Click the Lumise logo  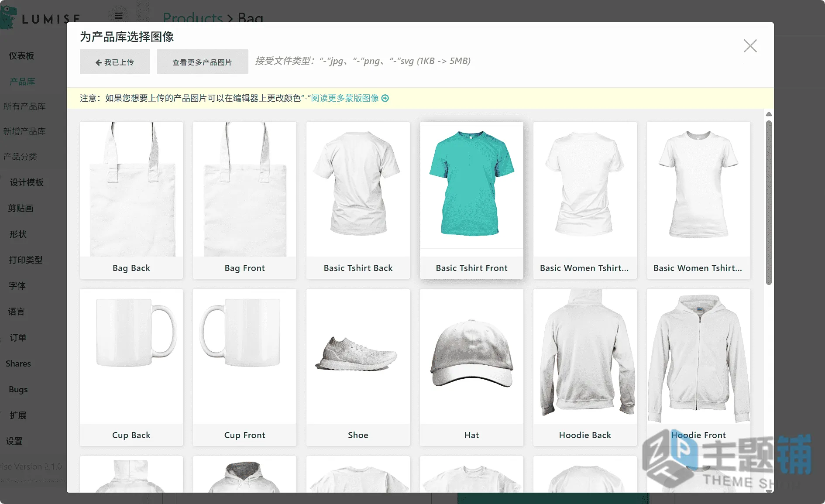[x=41, y=17]
